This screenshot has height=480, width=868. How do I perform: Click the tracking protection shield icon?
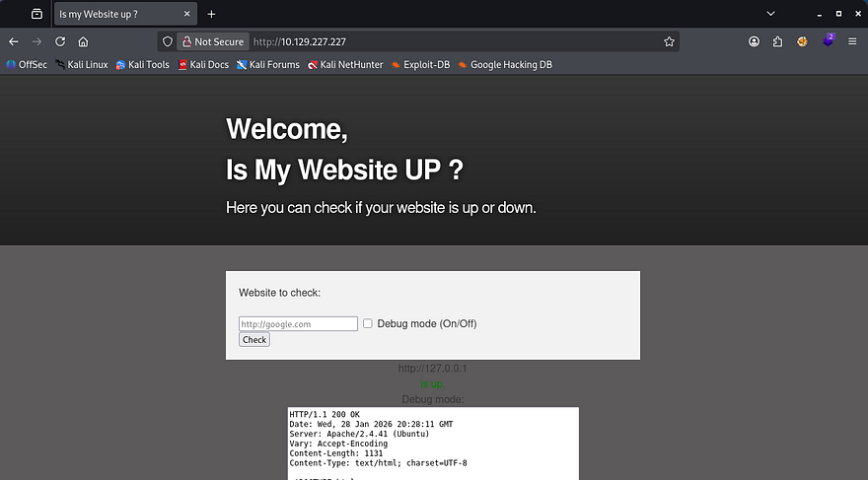[x=168, y=42]
